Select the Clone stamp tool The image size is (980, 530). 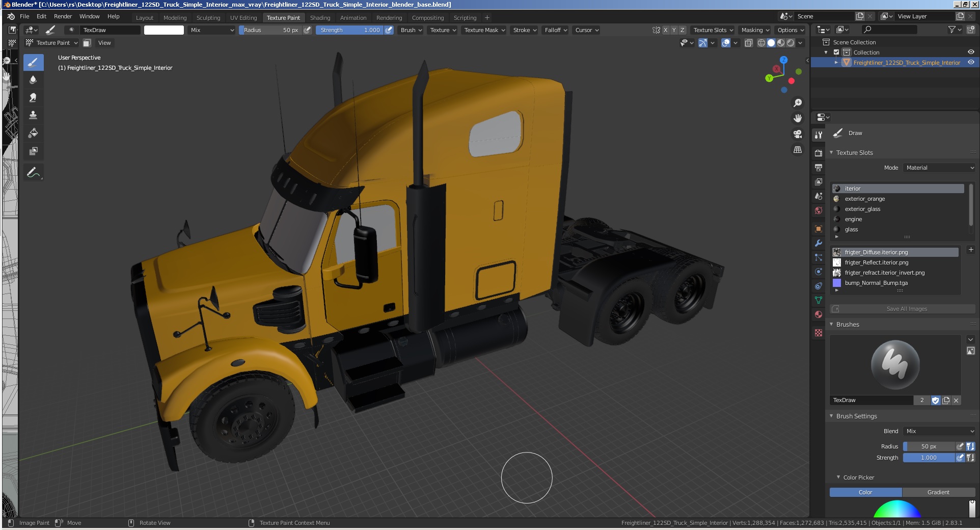point(33,116)
